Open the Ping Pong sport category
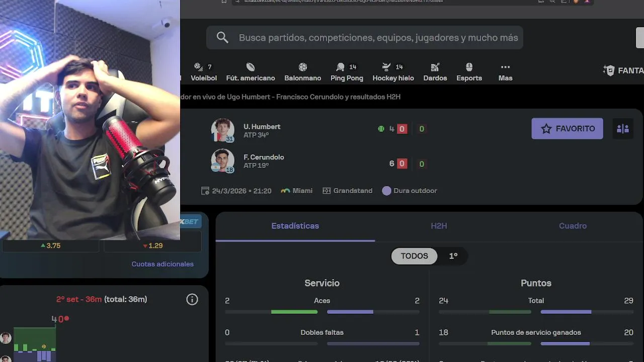This screenshot has width=644, height=362. coord(347,72)
